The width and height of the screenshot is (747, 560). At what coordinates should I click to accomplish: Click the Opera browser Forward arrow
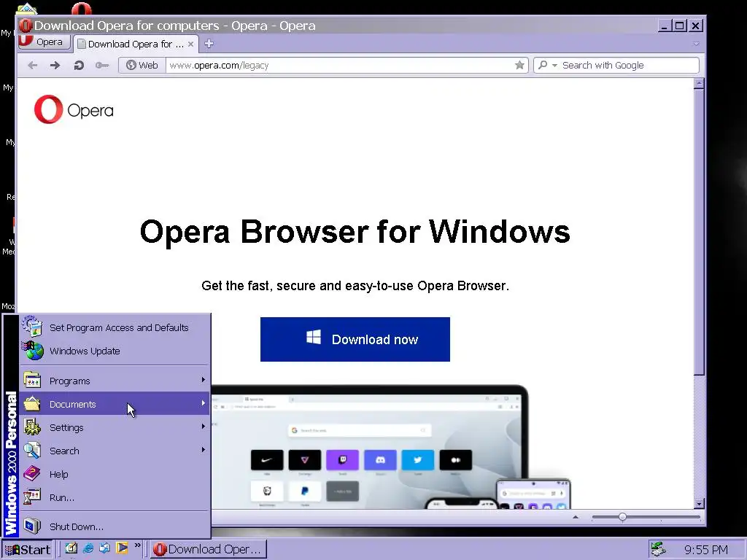click(55, 65)
